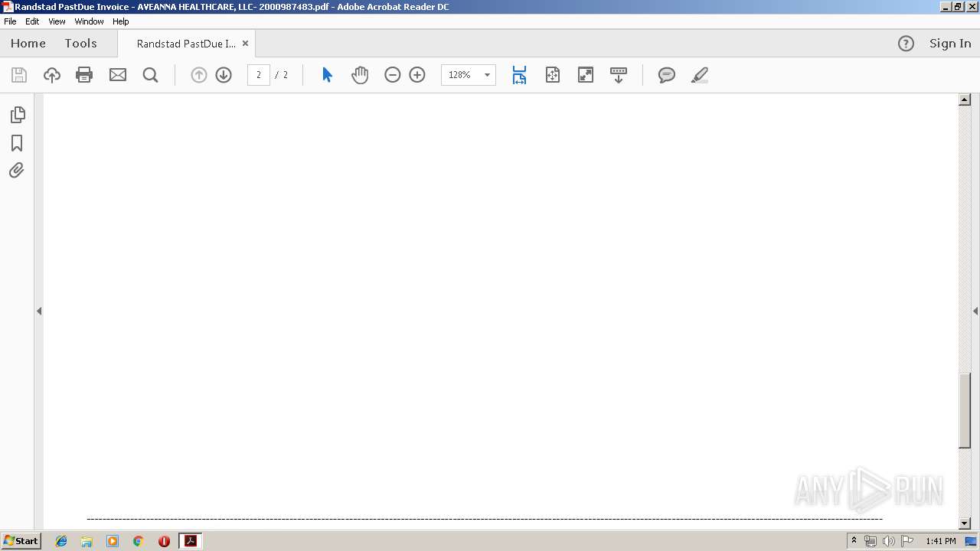Click the vertical scrollbar thumb
Screen dimensions: 980x551
click(965, 410)
